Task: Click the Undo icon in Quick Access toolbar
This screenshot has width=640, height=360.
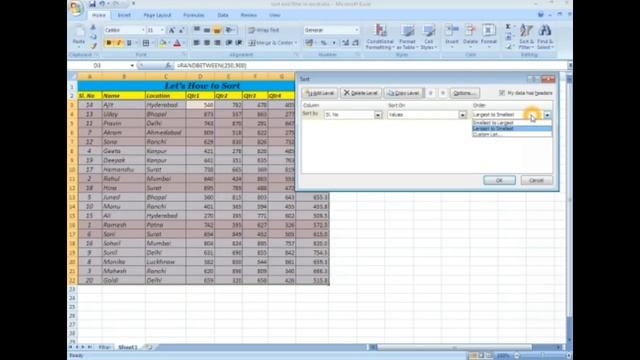Action: (x=102, y=4)
